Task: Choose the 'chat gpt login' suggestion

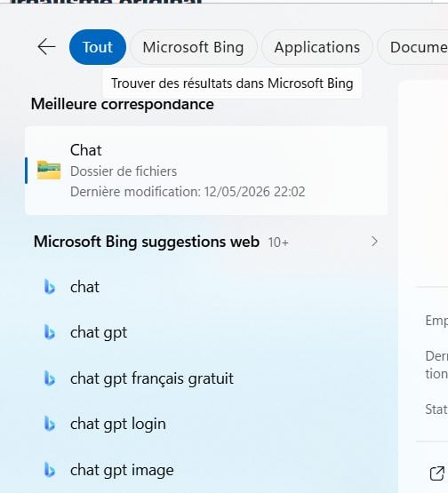Action: click(206, 424)
